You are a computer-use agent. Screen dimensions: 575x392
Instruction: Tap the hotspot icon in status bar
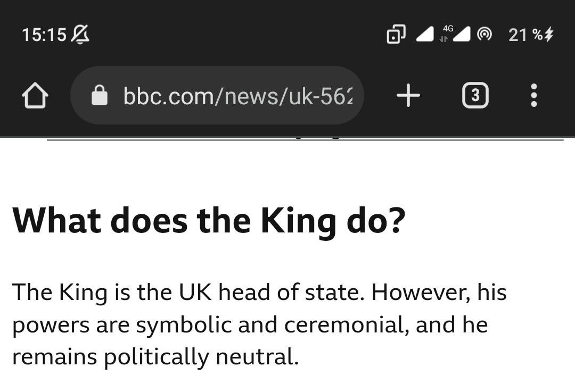484,35
